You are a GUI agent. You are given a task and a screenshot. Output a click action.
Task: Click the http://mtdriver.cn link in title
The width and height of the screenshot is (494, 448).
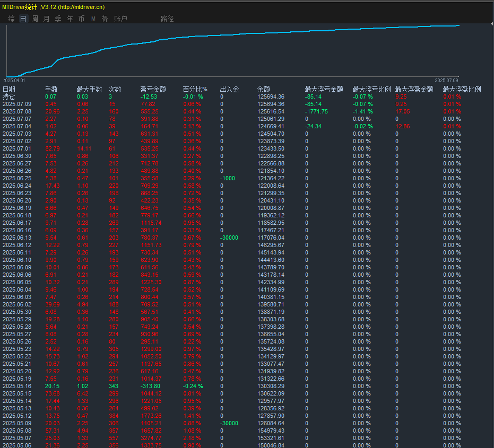81,7
